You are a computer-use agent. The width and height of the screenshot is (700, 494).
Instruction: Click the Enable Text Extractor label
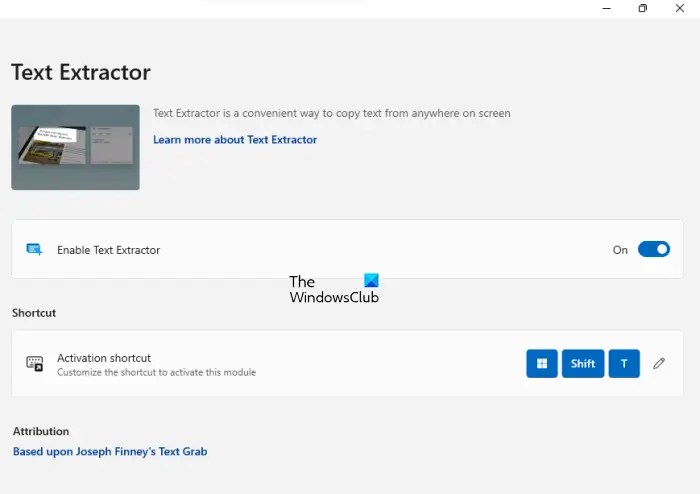pos(108,250)
